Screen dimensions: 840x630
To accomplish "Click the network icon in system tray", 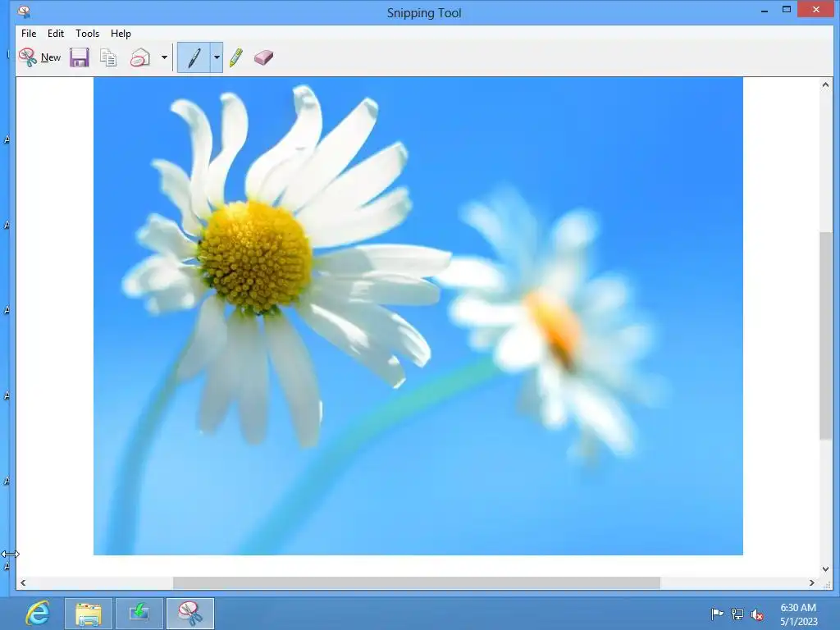I will [x=737, y=614].
